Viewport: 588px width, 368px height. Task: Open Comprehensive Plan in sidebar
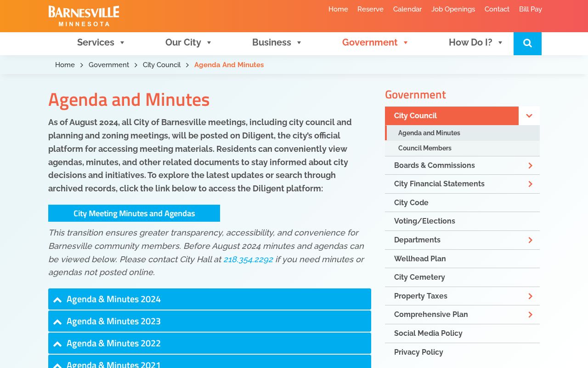tap(431, 315)
